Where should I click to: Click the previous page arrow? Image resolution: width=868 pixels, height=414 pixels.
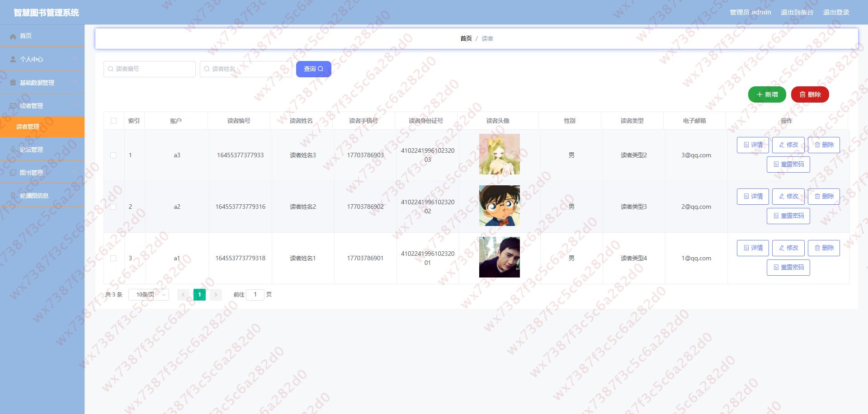click(183, 295)
